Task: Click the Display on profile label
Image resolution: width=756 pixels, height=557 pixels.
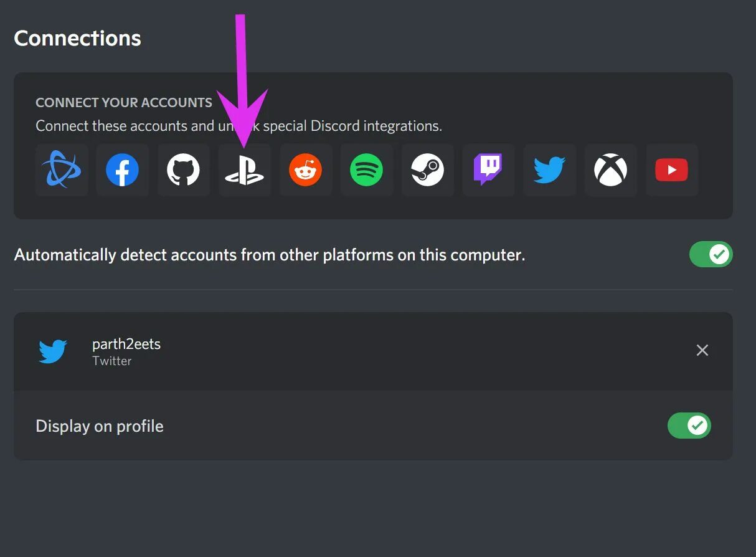Action: tap(100, 426)
